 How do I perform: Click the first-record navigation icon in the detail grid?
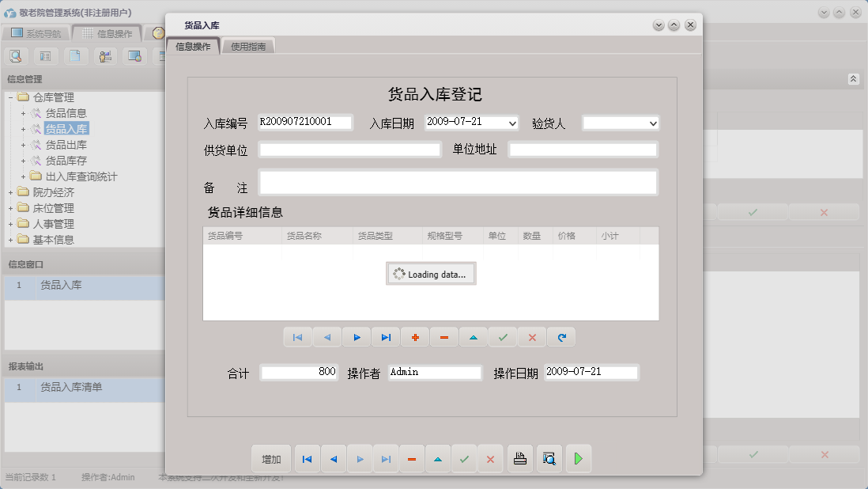tap(298, 336)
